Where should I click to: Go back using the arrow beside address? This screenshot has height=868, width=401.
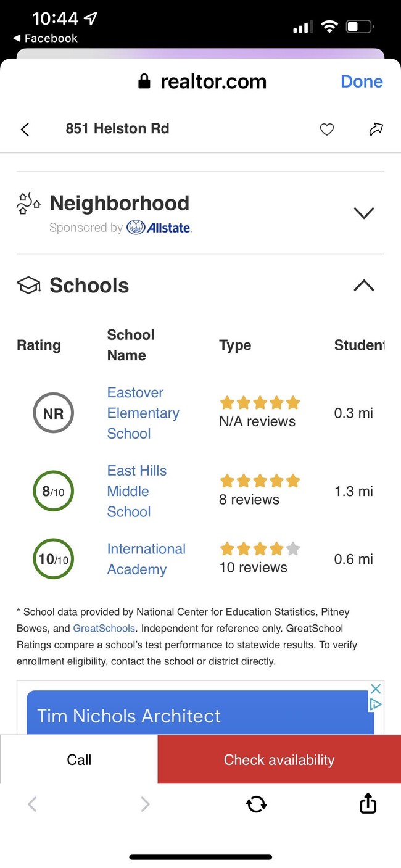pos(25,129)
